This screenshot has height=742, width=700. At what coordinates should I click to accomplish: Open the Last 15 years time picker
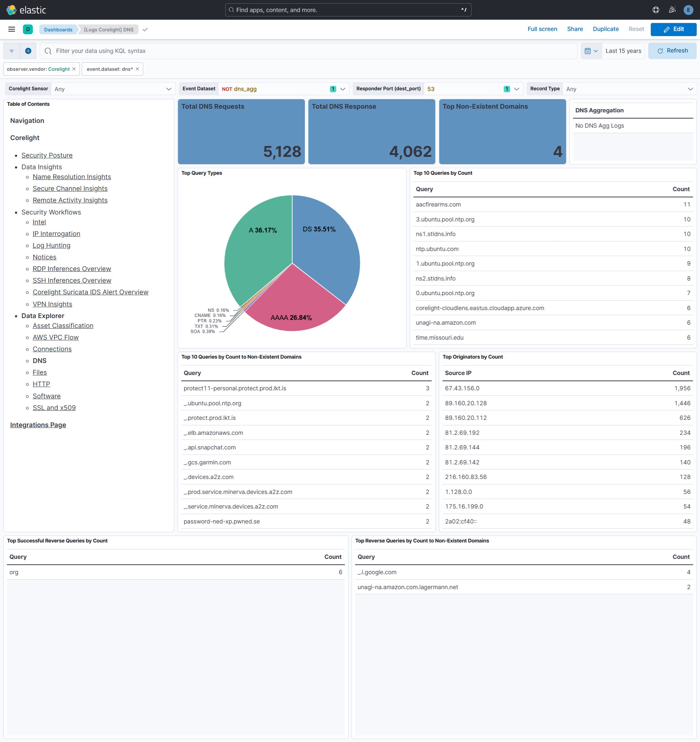point(623,51)
